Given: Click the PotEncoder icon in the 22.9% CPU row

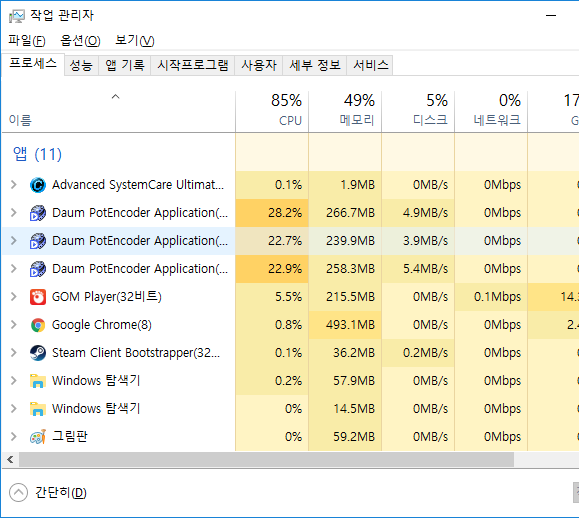Looking at the screenshot, I should (x=38, y=269).
